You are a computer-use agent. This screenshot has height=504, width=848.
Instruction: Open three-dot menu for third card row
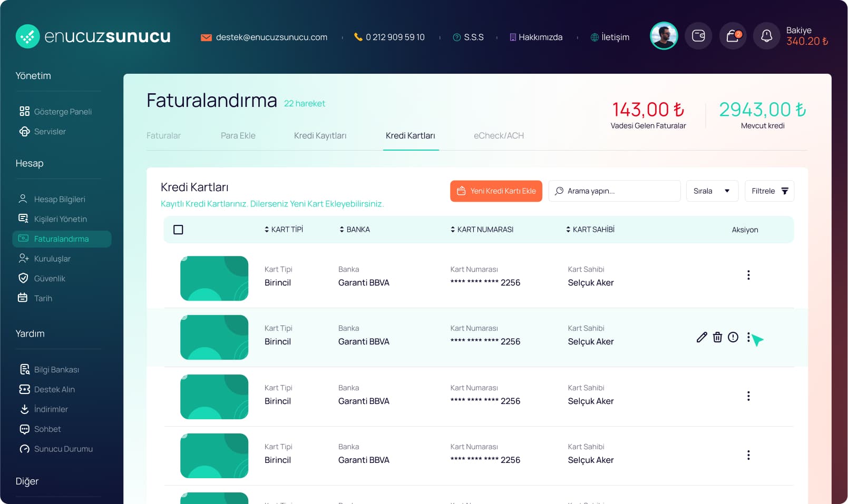(x=748, y=396)
